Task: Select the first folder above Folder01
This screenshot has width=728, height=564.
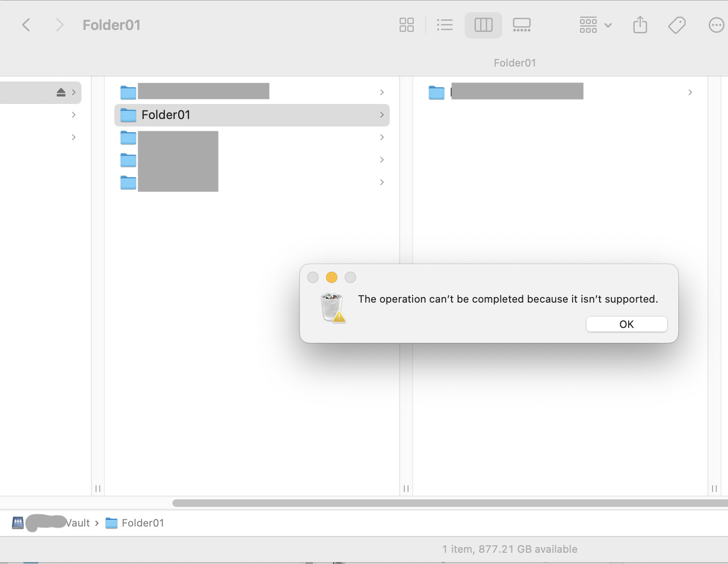Action: point(252,92)
